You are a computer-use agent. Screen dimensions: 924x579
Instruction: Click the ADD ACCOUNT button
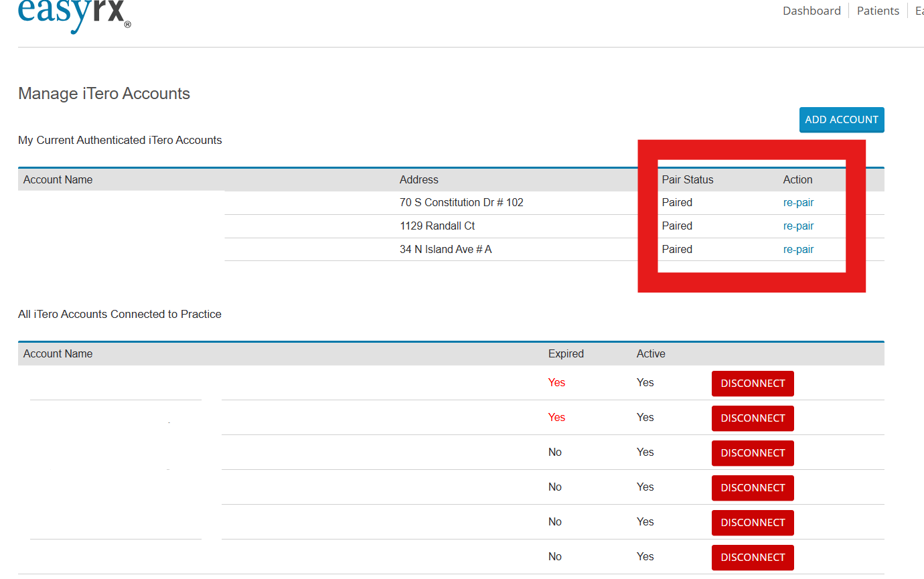pos(841,120)
